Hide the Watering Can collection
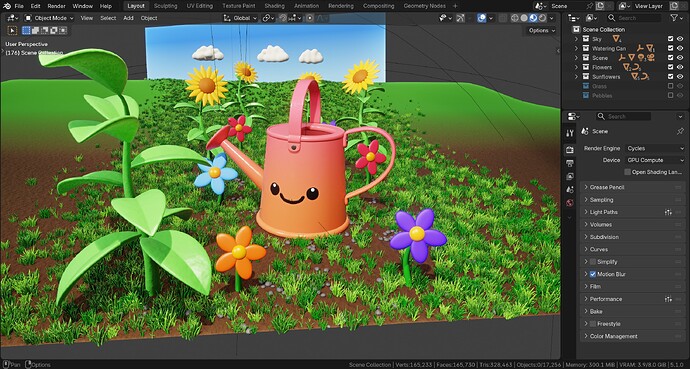This screenshot has height=369, width=690. point(680,48)
